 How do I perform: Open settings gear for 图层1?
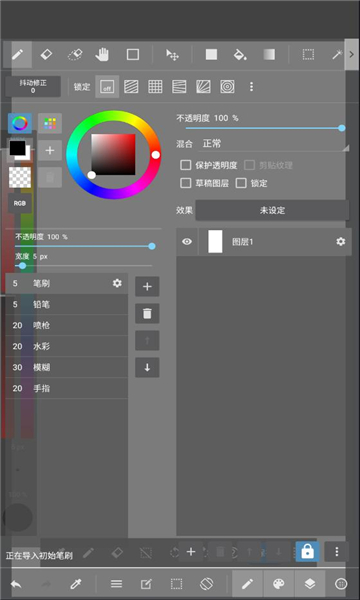pyautogui.click(x=340, y=242)
